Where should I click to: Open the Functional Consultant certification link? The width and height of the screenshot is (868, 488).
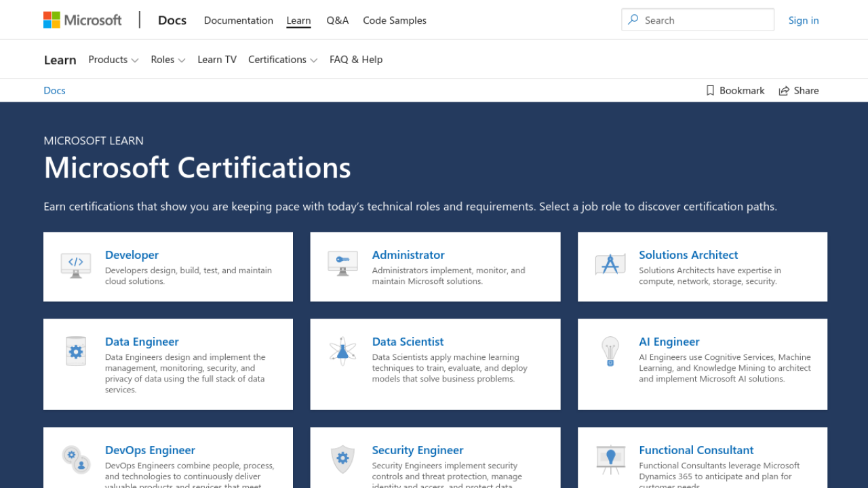click(696, 450)
